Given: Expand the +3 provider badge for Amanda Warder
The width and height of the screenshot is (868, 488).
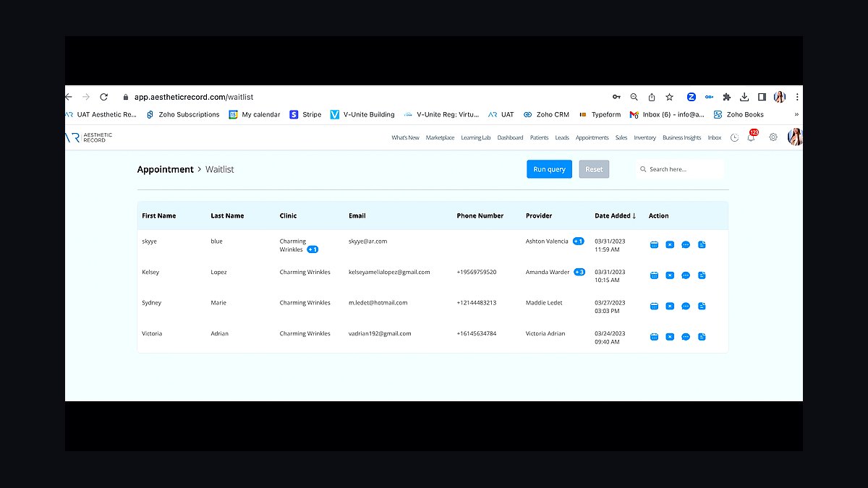Looking at the screenshot, I should [x=579, y=273].
